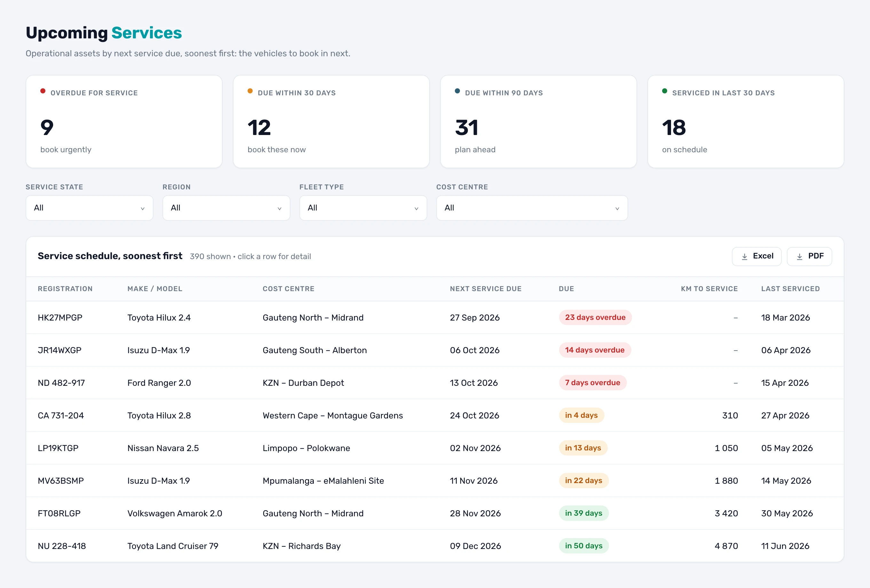Select the Due Within 90 Days card
This screenshot has height=588, width=870.
(538, 122)
